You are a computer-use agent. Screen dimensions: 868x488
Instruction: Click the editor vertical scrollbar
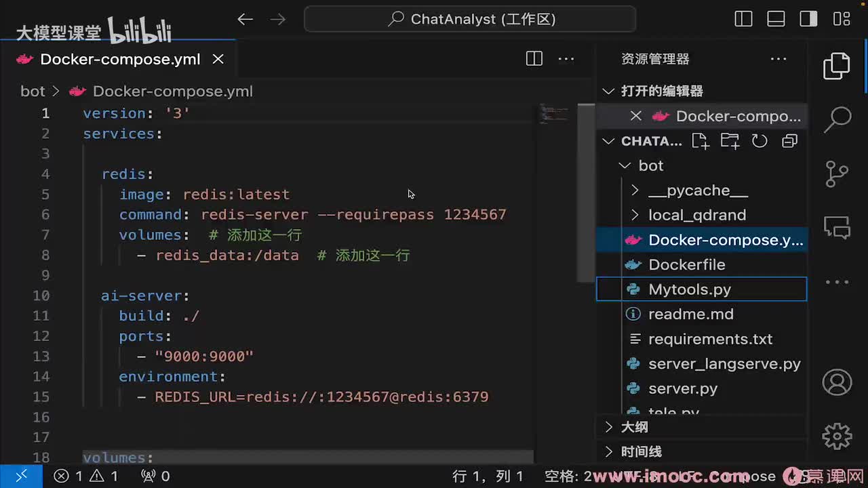[x=585, y=192]
